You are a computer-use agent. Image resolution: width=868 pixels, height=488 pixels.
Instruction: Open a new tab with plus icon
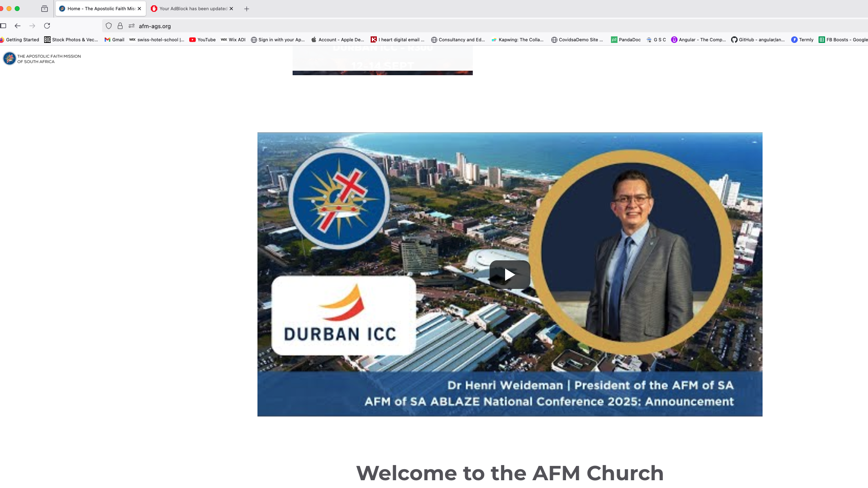(x=246, y=9)
